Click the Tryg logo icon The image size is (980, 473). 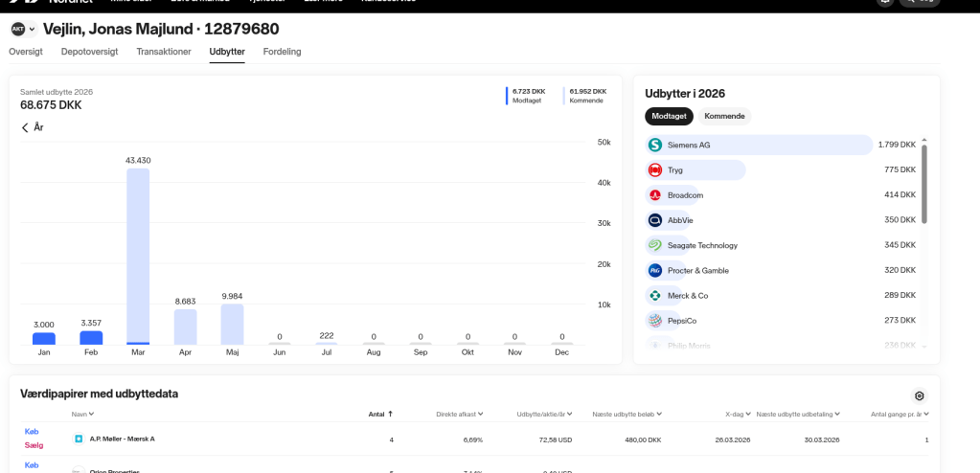pyautogui.click(x=655, y=170)
